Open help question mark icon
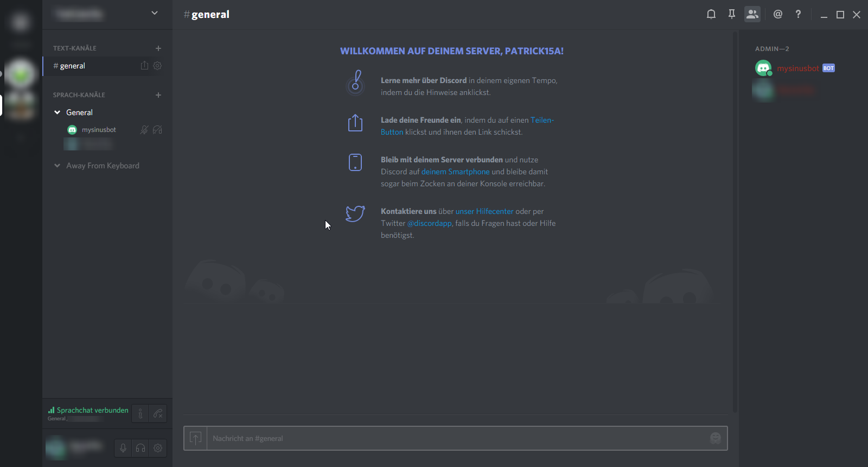Screen dimensions: 868x467 pyautogui.click(x=798, y=15)
